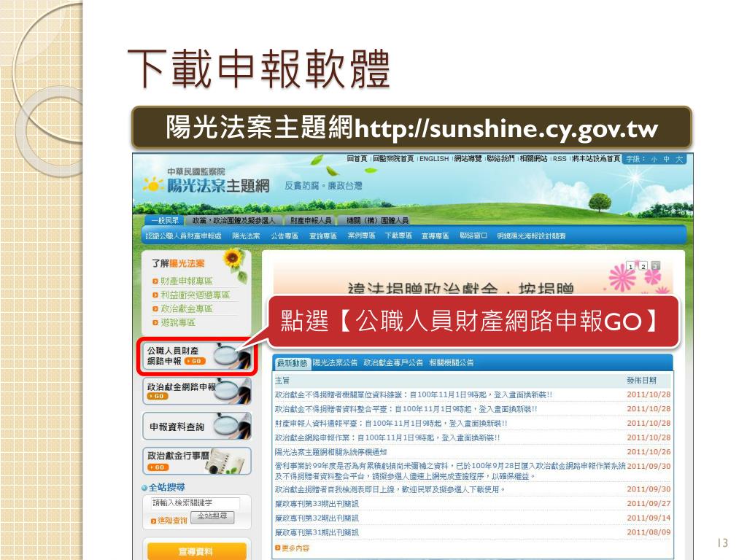
Task: Open 利益衝突迴避專區 sidebar link
Action: click(x=194, y=295)
